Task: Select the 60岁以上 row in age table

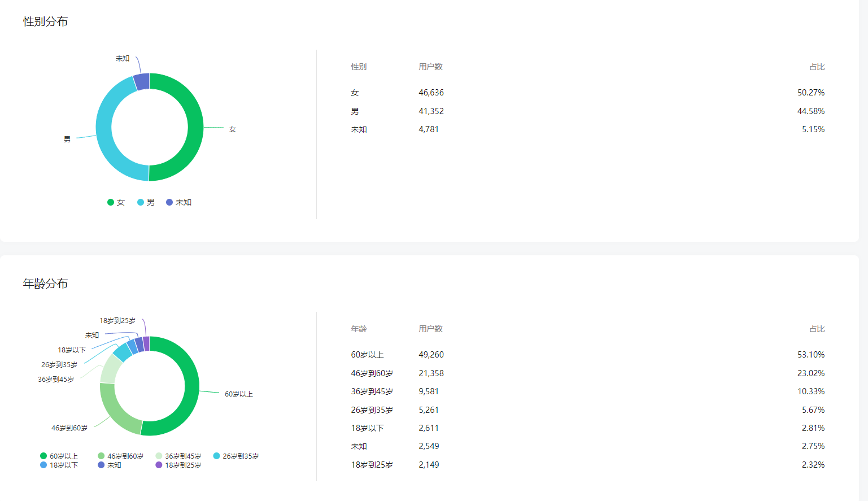Action: pyautogui.click(x=587, y=355)
